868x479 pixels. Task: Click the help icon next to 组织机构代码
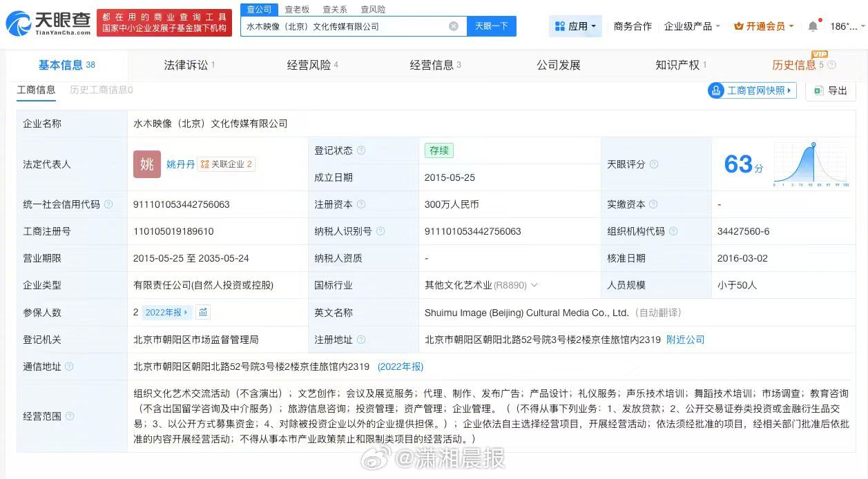[x=673, y=231]
